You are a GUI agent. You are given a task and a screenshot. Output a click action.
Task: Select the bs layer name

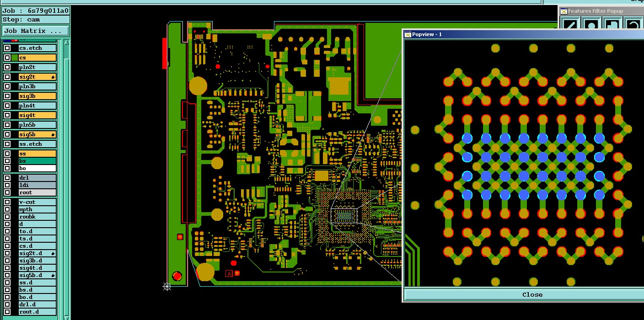pos(38,161)
